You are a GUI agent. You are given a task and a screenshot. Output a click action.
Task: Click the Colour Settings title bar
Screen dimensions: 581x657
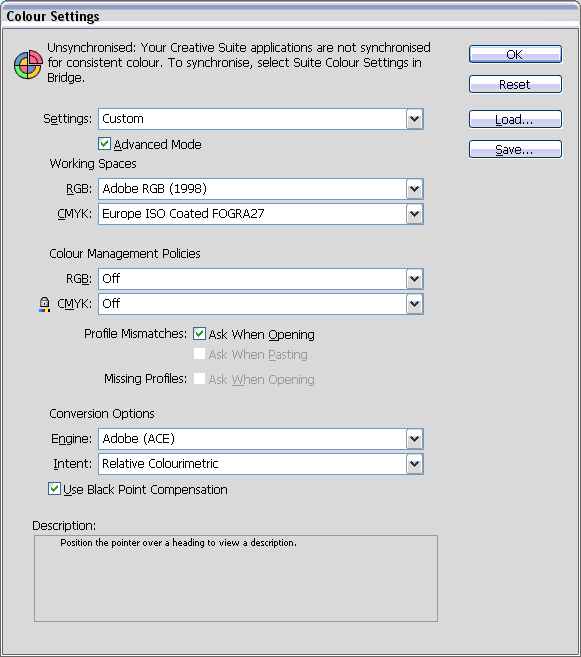[290, 16]
